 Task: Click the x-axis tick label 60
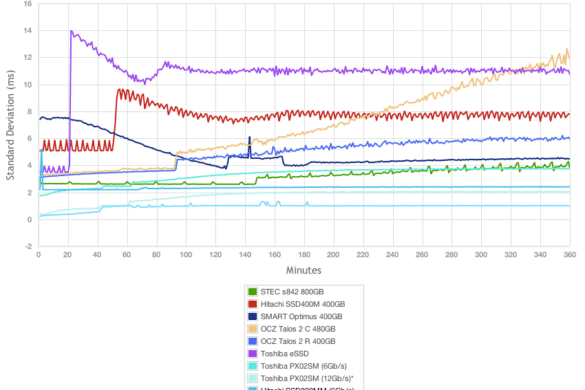[x=127, y=255]
